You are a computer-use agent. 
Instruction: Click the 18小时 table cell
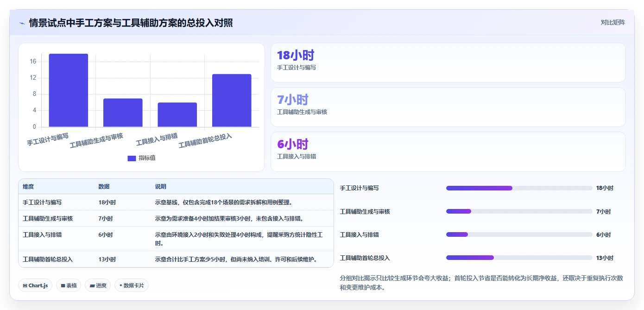(107, 202)
